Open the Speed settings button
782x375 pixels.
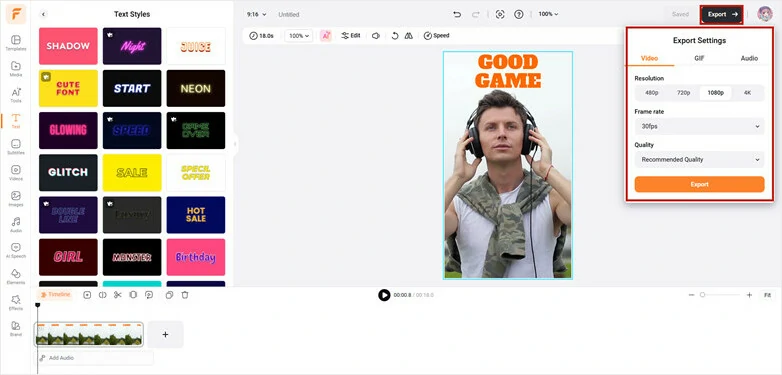tap(436, 36)
